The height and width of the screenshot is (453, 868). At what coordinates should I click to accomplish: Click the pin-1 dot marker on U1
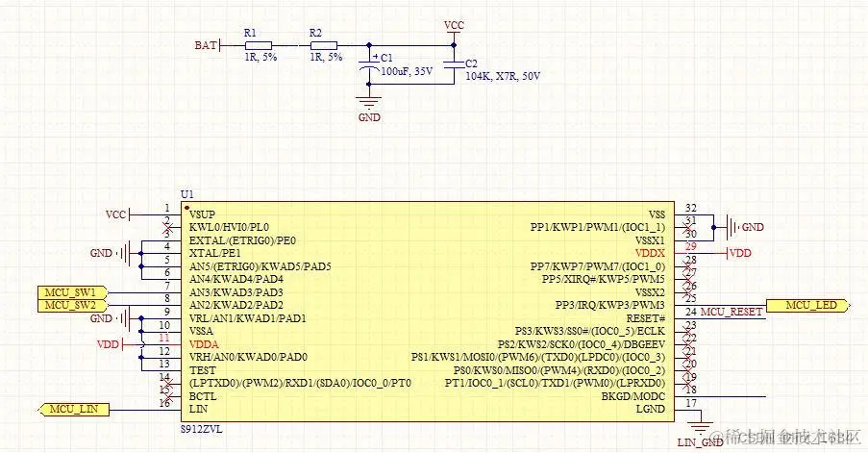[x=187, y=208]
